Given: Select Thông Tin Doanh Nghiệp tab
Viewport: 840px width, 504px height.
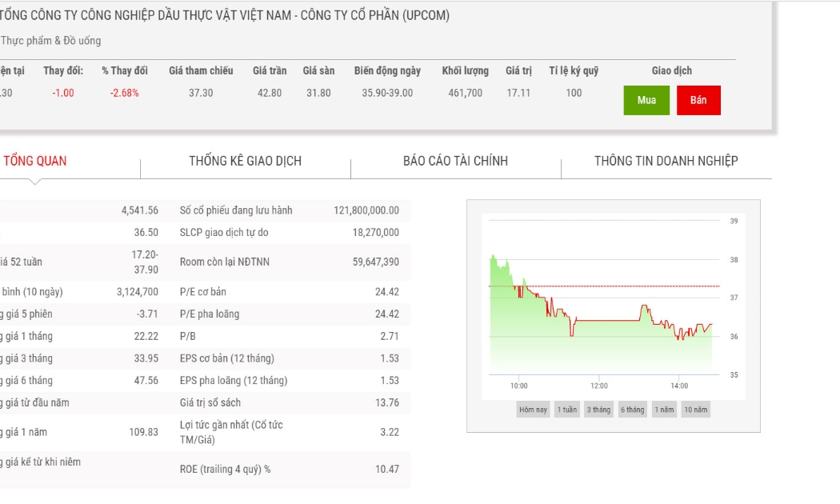Looking at the screenshot, I should point(666,161).
